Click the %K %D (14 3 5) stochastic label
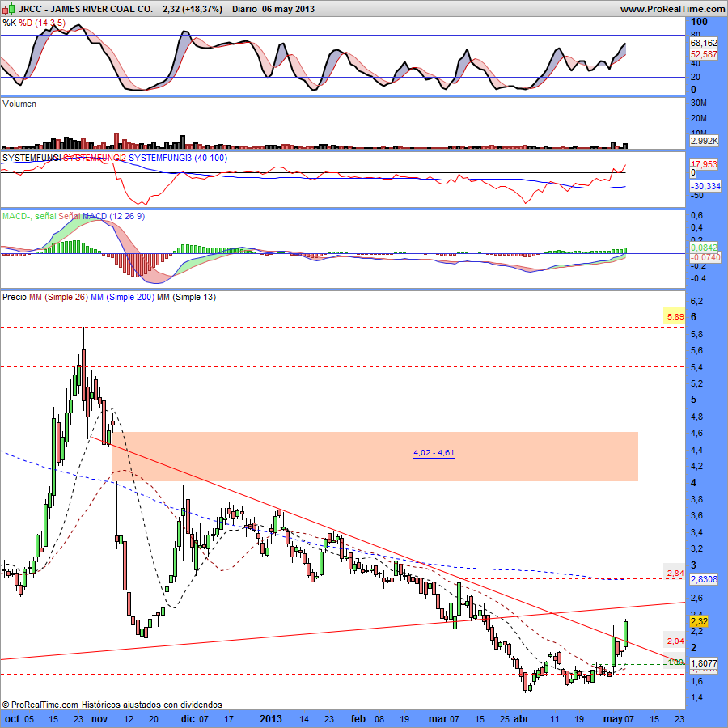Screen dimensions: 728x728 click(34, 23)
